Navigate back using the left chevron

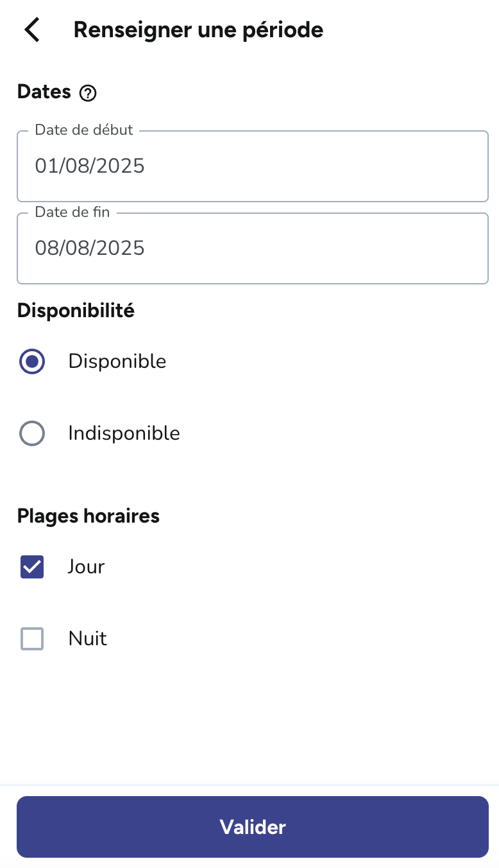[x=31, y=30]
